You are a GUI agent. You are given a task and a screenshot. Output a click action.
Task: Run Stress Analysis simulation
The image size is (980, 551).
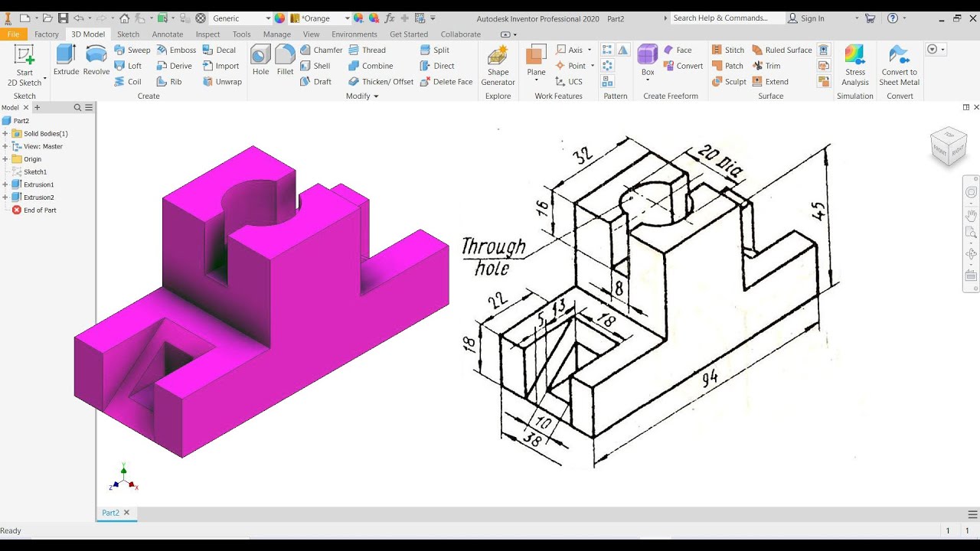[855, 67]
